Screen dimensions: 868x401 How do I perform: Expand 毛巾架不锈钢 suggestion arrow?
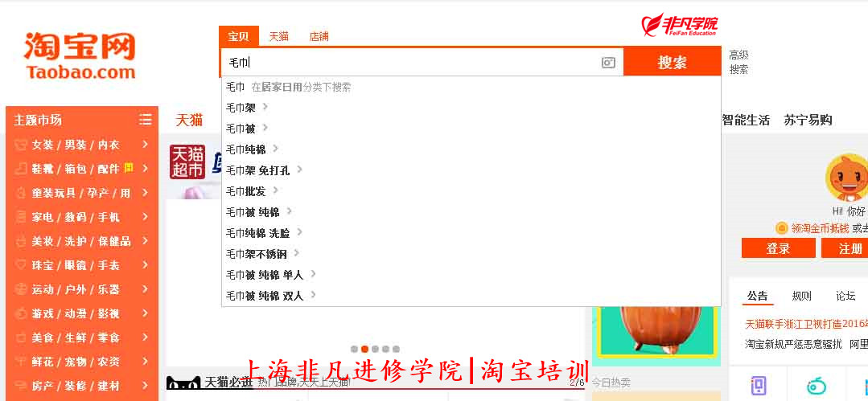point(297,253)
